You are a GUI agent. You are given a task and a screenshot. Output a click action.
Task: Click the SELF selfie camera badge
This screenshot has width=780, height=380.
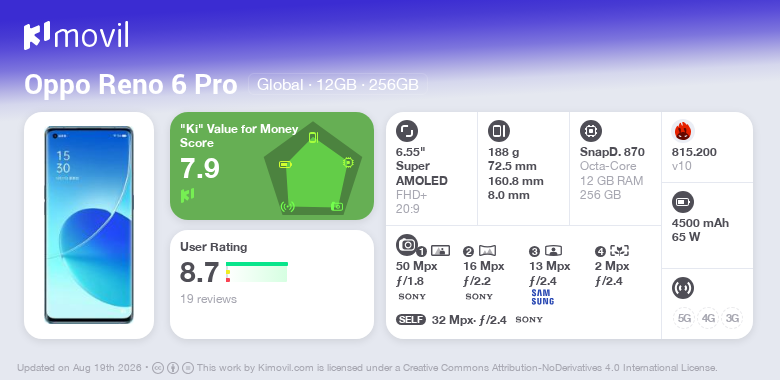tap(411, 319)
